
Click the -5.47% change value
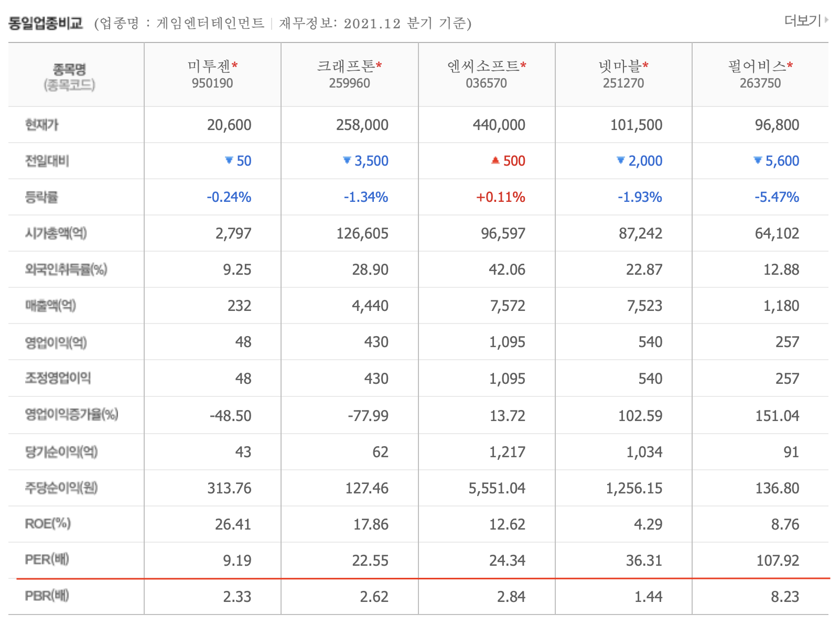pos(777,197)
